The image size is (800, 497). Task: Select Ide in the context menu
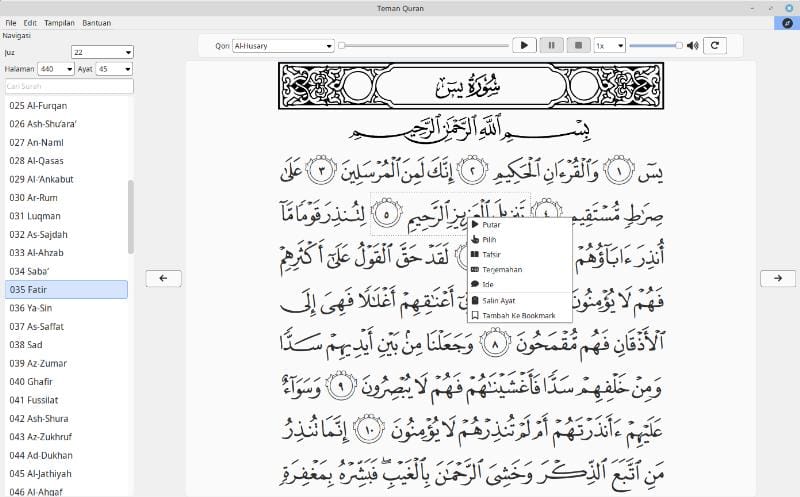click(520, 284)
